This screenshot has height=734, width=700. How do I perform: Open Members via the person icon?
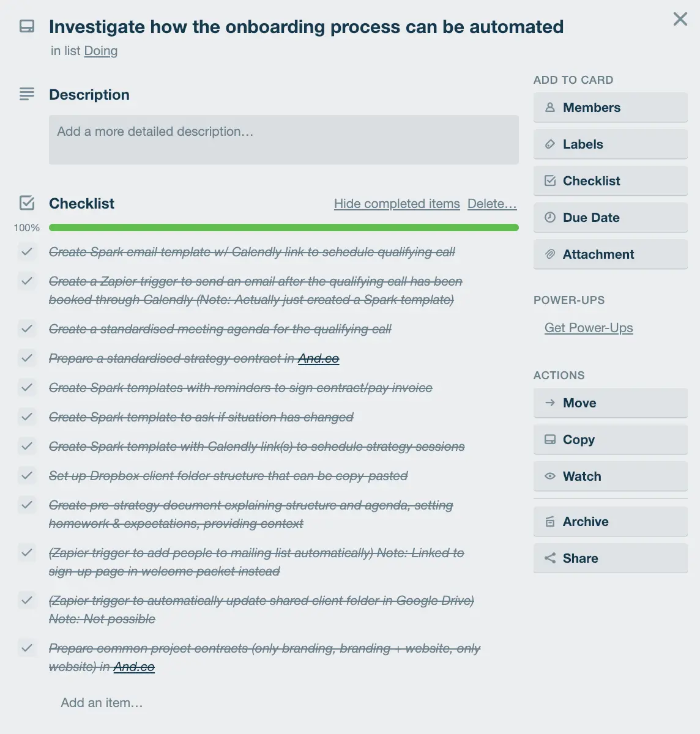click(x=550, y=107)
